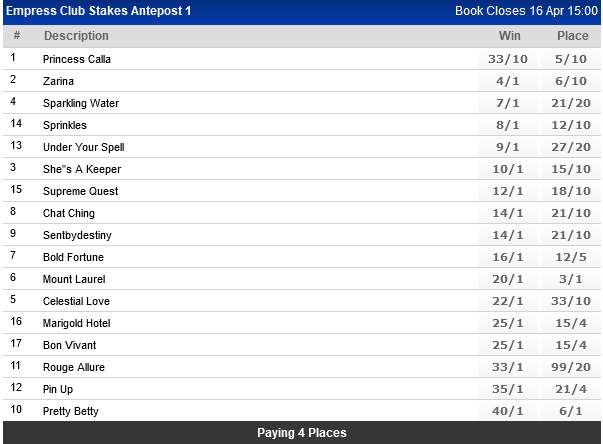The height and width of the screenshot is (444, 603).
Task: Click Bon Vivant win odds 25/1
Action: point(509,345)
